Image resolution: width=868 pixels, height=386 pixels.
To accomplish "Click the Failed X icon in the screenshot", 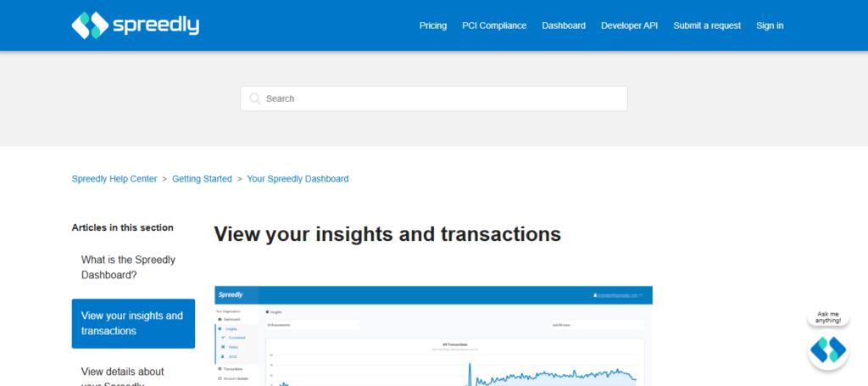I will (221, 347).
